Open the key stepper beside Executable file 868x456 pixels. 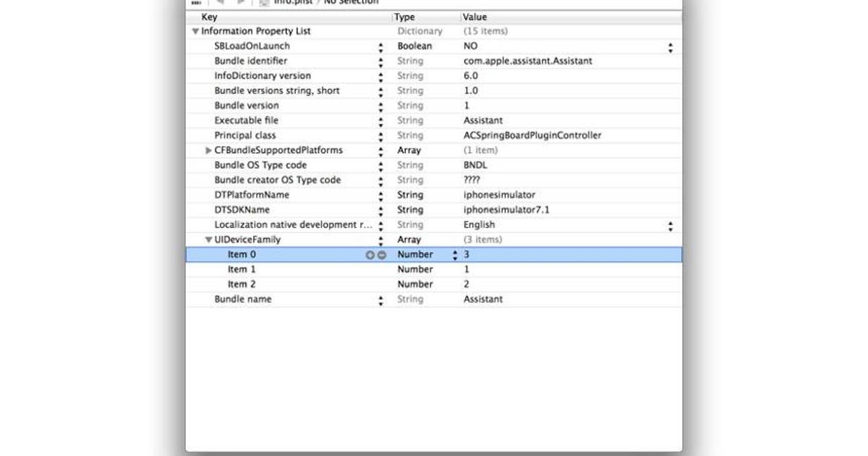(381, 121)
